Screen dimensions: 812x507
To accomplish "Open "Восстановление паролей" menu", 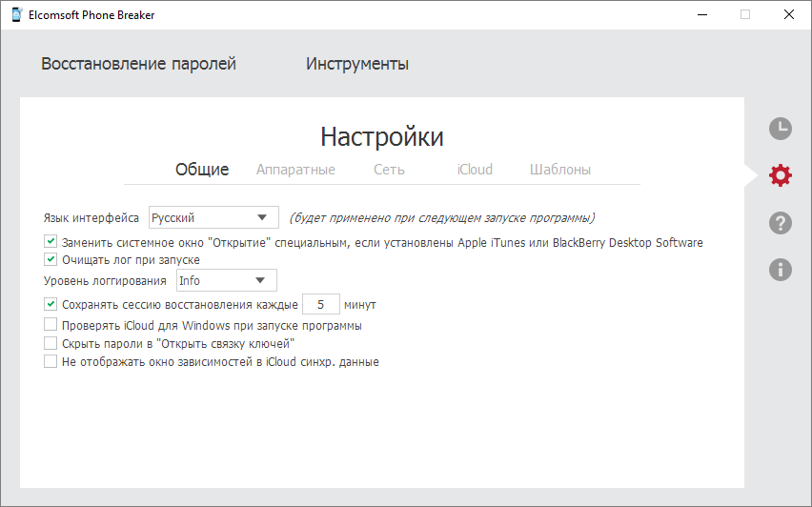I will [x=138, y=64].
